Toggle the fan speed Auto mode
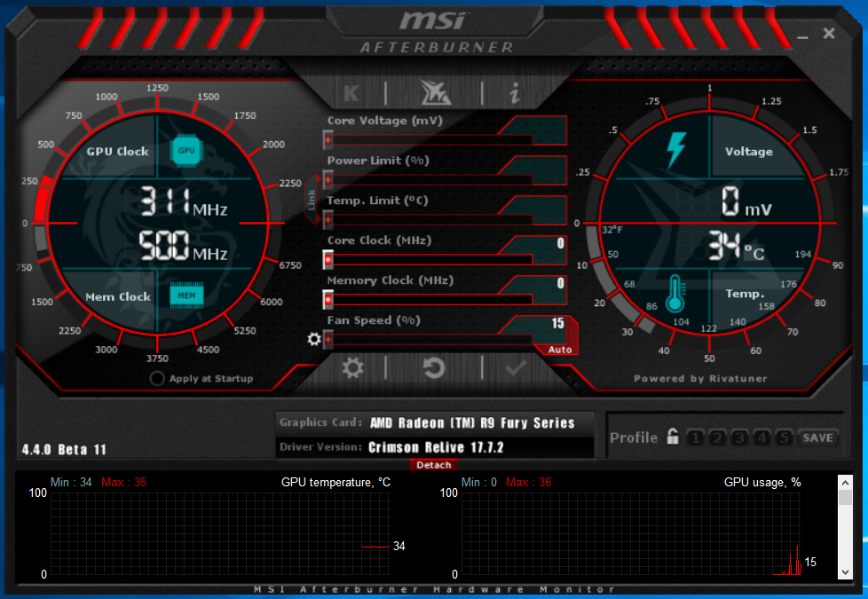The image size is (868, 599). [560, 350]
